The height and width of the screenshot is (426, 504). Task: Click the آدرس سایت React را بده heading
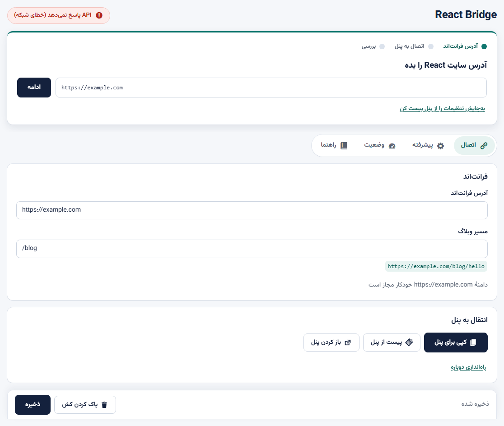(x=446, y=65)
